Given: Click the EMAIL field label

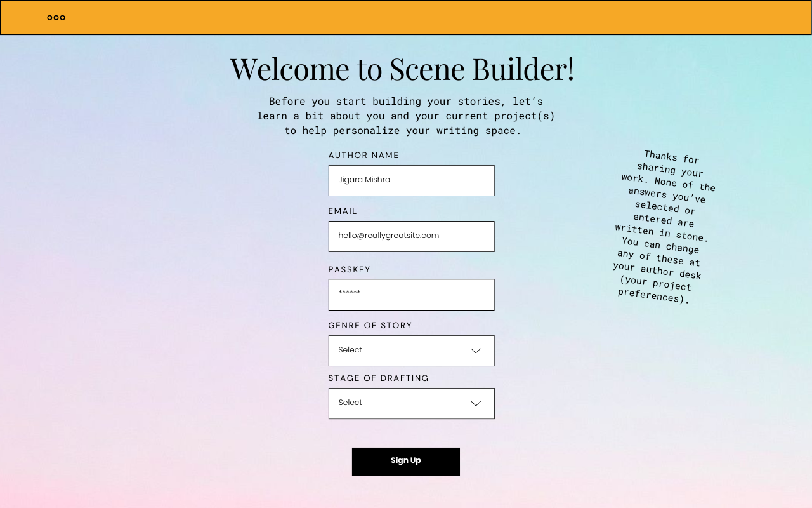Looking at the screenshot, I should click(x=343, y=211).
